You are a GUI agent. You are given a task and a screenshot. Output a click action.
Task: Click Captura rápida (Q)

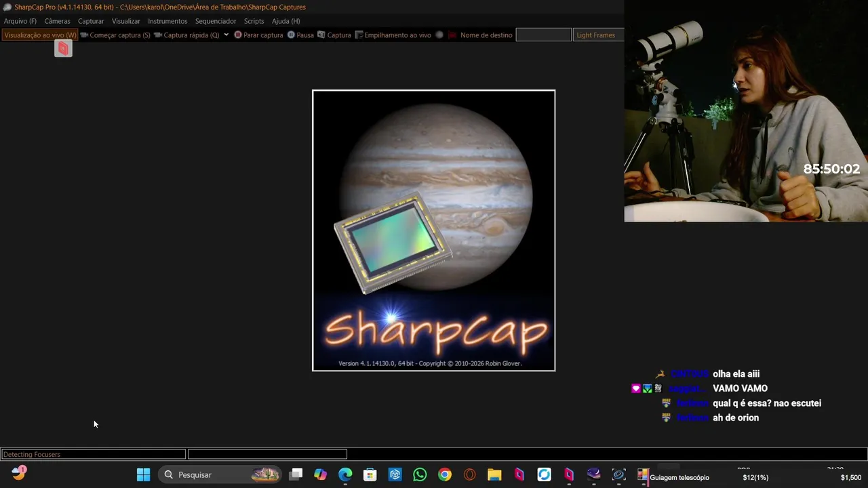187,35
